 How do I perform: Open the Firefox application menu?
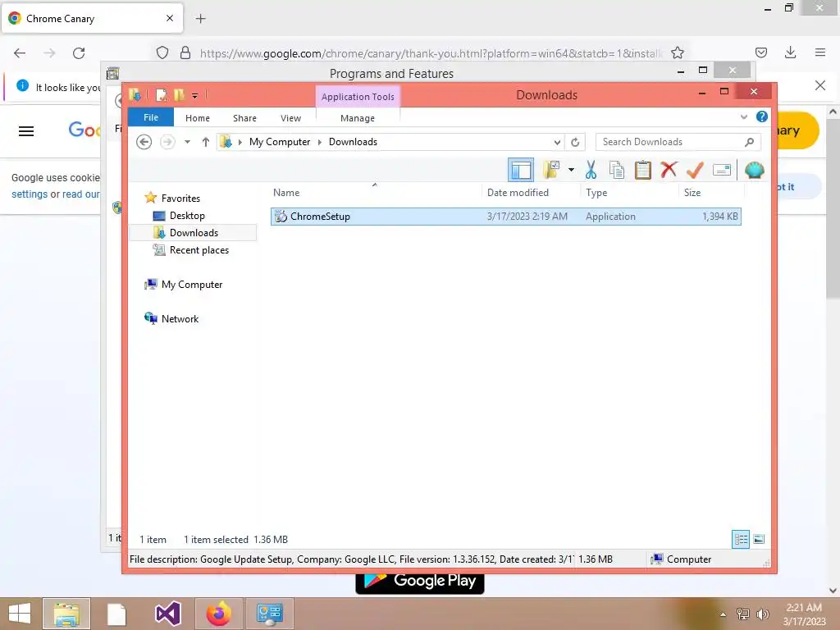(819, 52)
